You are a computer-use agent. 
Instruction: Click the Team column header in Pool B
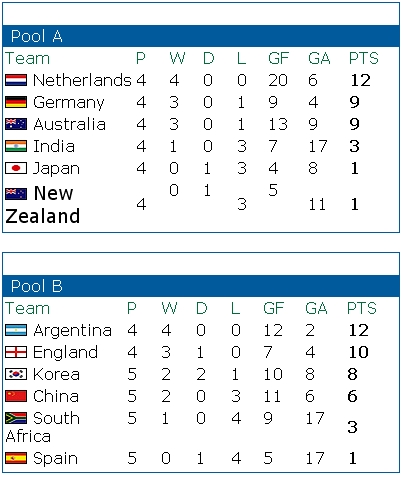[x=27, y=308]
